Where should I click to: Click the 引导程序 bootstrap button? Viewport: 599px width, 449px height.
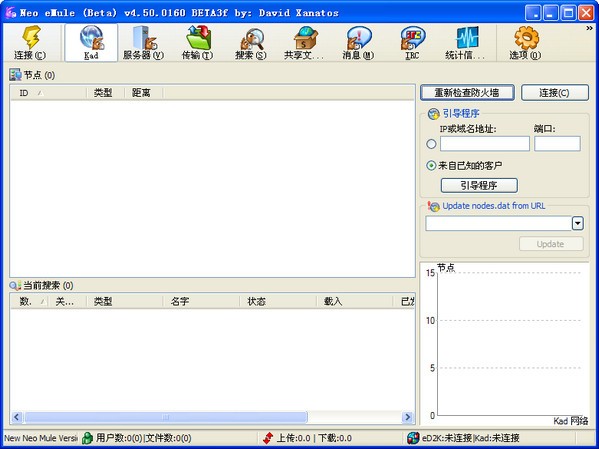tap(479, 186)
